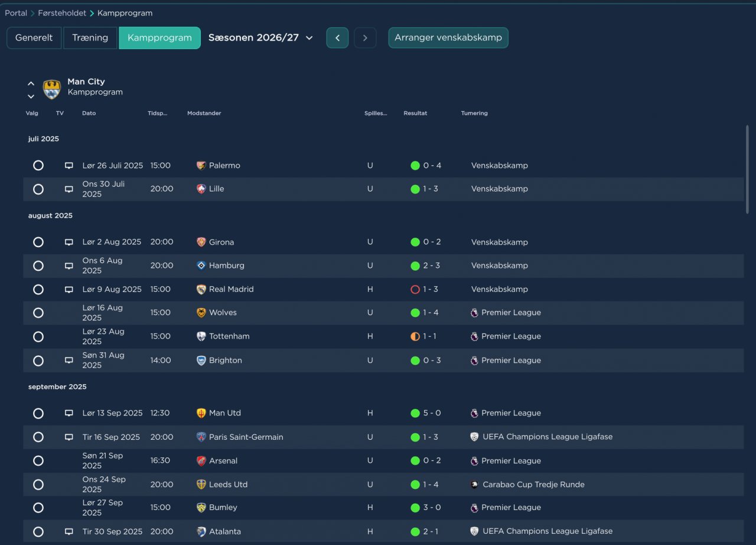Screen dimensions: 756x545
Task: Click the Arranger venskabskamp button
Action: [x=448, y=38]
